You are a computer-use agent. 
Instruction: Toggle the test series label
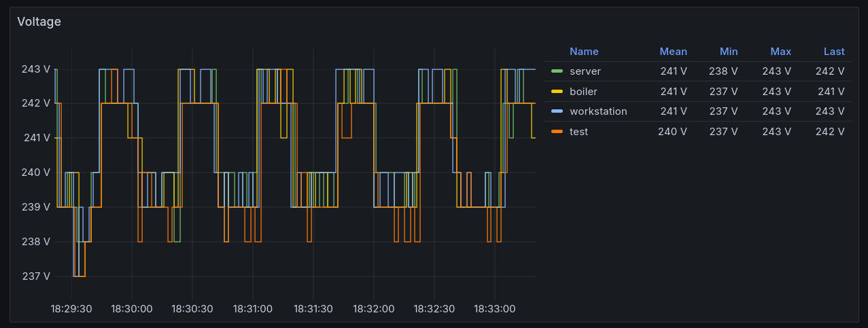click(x=578, y=132)
